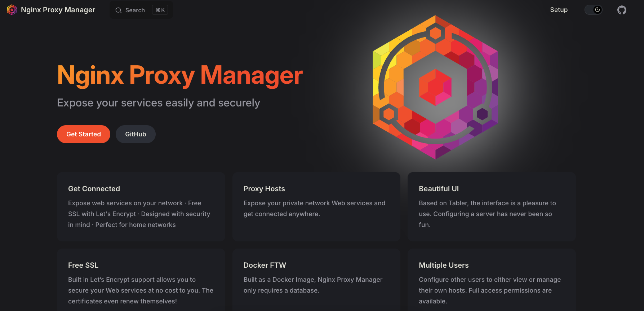
Task: Click the Beautiful UI feature card
Action: pos(491,206)
